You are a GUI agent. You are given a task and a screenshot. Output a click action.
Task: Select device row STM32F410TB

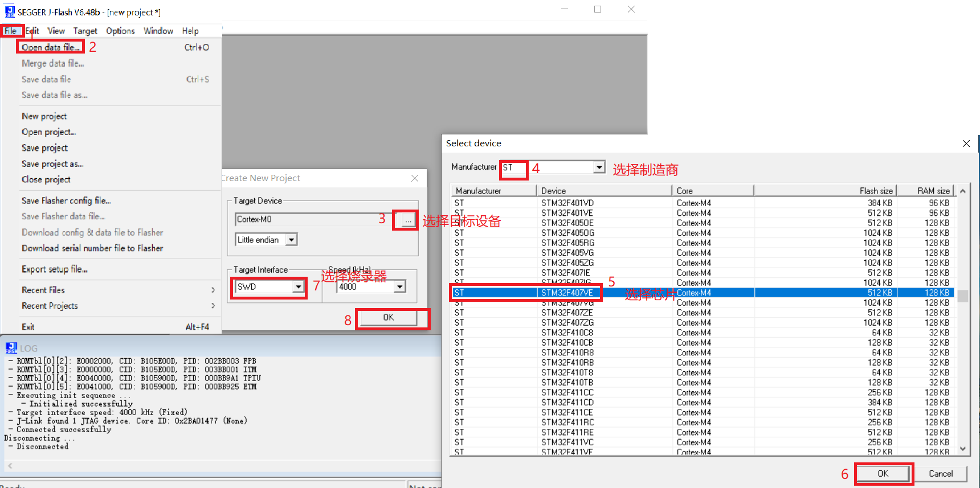[703, 382]
